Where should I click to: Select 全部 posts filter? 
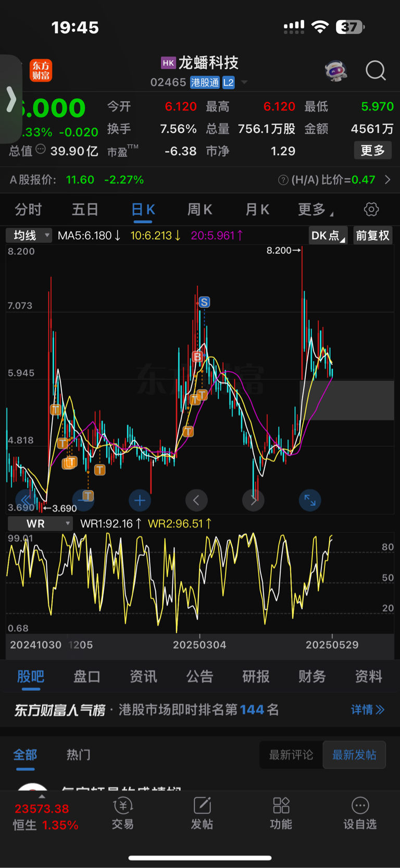[x=25, y=755]
